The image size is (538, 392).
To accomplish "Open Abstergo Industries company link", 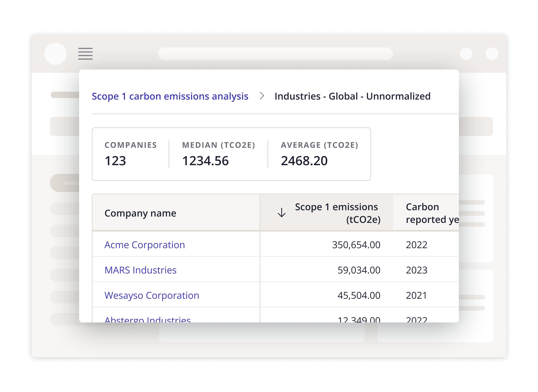I will [148, 319].
